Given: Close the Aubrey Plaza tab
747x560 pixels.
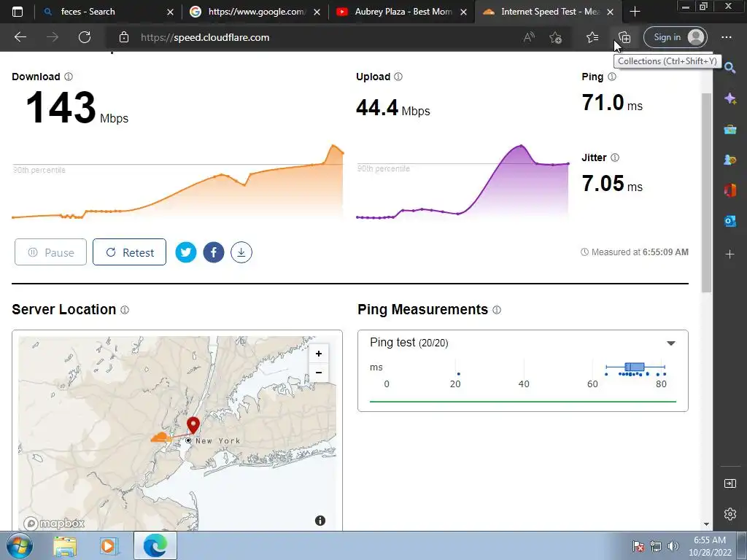Looking at the screenshot, I should (463, 12).
